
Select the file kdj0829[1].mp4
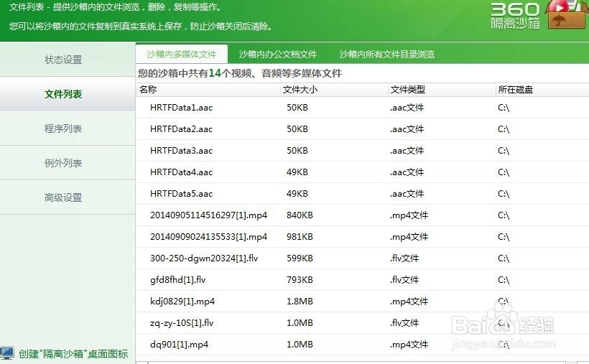182,302
